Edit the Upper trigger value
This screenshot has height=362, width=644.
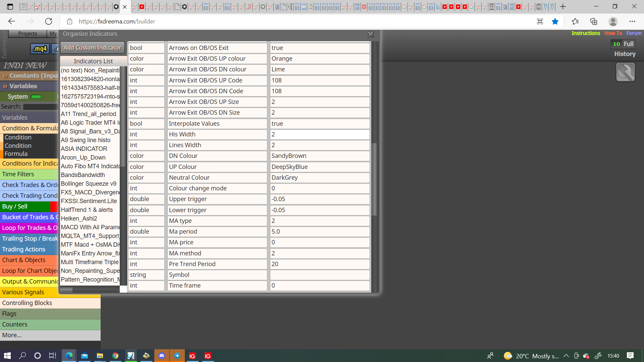(x=320, y=199)
